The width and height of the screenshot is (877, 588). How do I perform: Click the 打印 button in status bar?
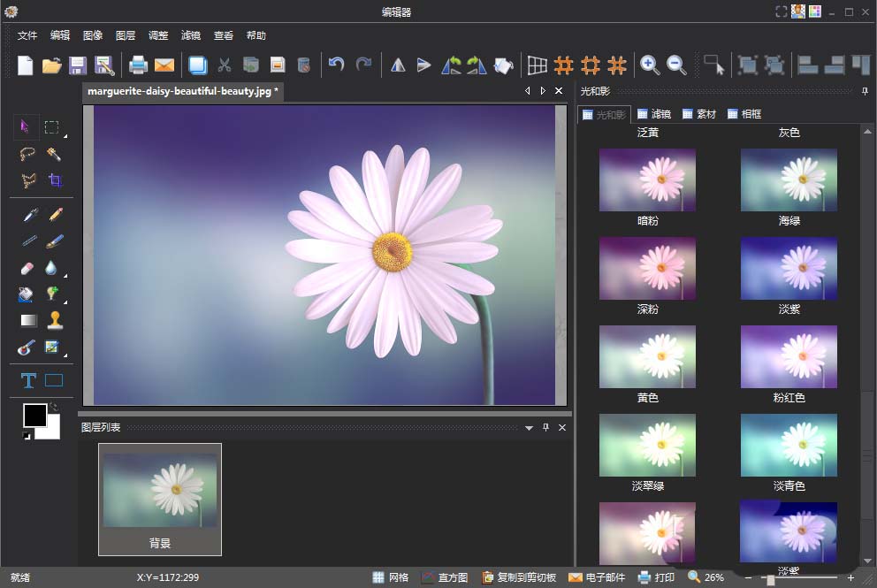[656, 577]
